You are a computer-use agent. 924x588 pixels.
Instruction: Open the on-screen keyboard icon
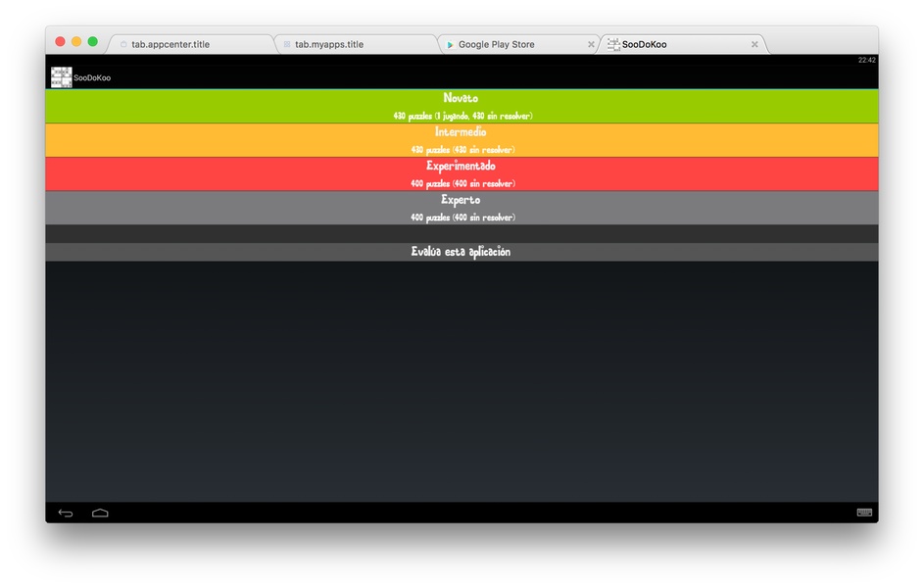(x=864, y=513)
